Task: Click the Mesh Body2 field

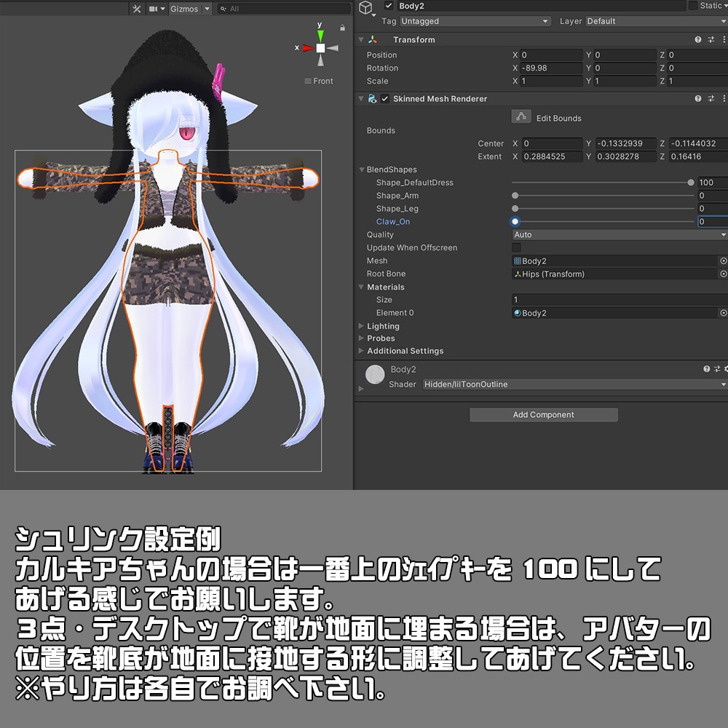Action: (x=614, y=261)
